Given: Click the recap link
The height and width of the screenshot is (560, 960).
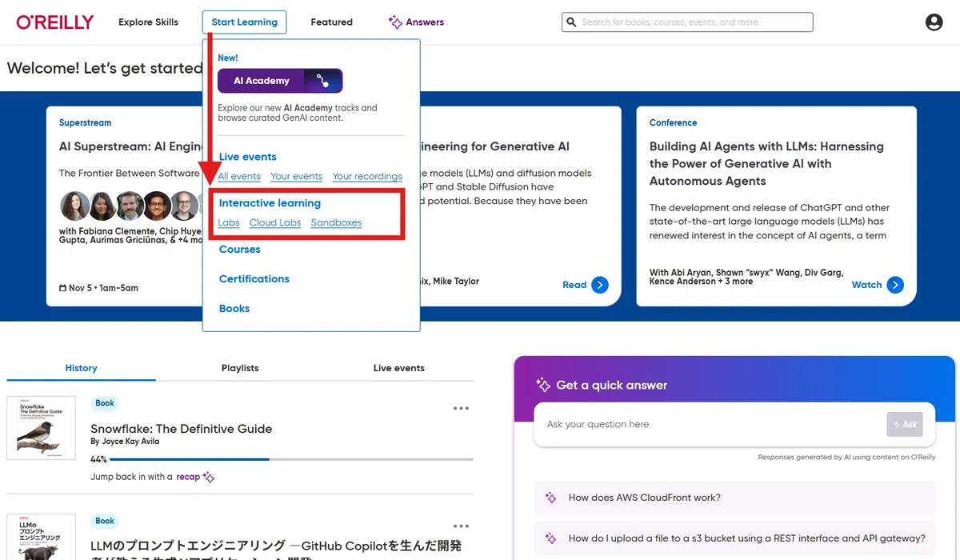Looking at the screenshot, I should pos(188,477).
